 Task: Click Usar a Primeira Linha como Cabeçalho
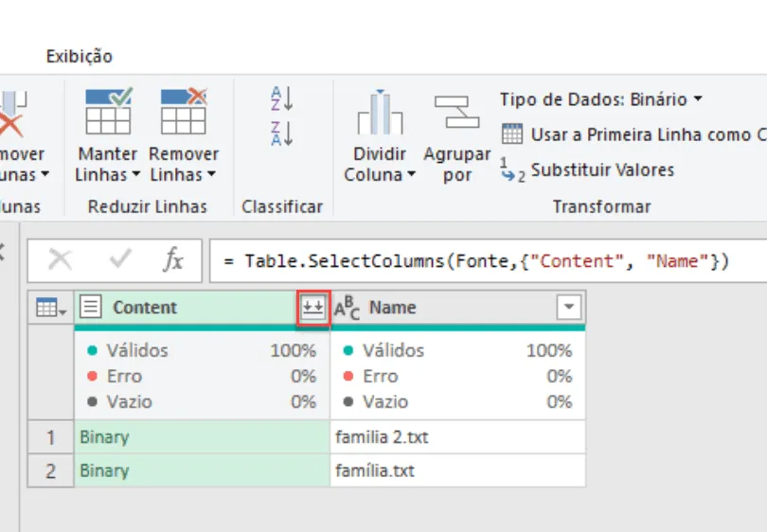(x=633, y=134)
